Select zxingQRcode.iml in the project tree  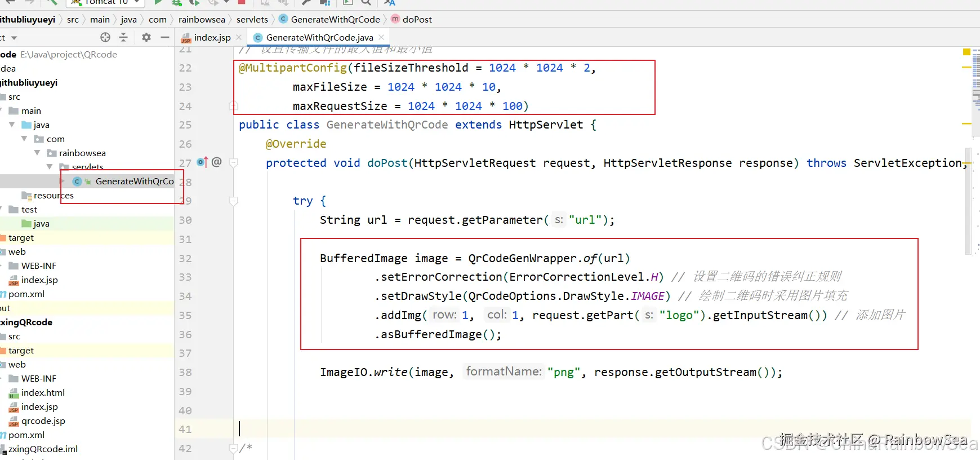(x=43, y=449)
